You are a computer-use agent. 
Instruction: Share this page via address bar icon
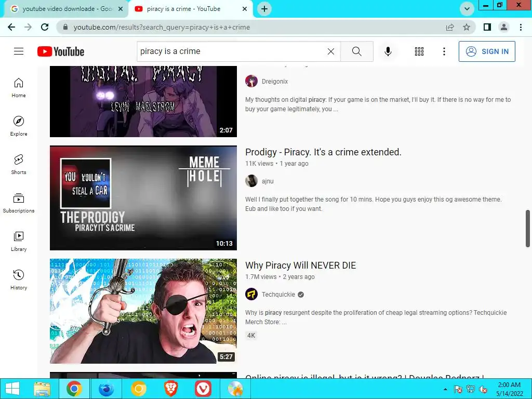450,27
